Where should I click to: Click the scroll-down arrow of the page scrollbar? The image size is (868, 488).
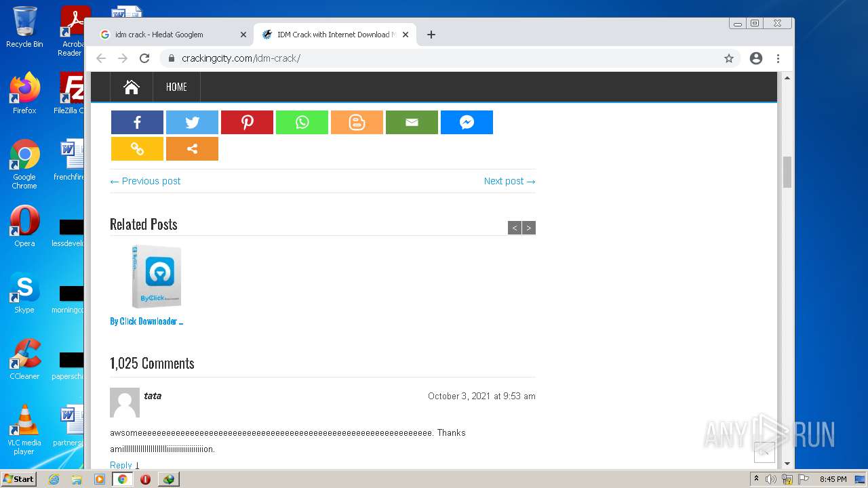[x=787, y=464]
